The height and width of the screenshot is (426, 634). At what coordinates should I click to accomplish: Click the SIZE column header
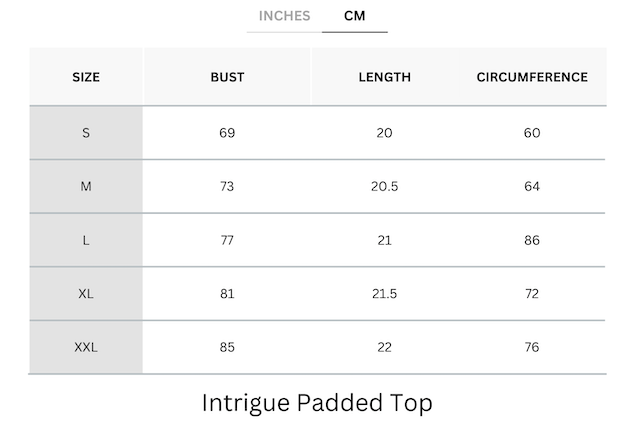(x=86, y=77)
